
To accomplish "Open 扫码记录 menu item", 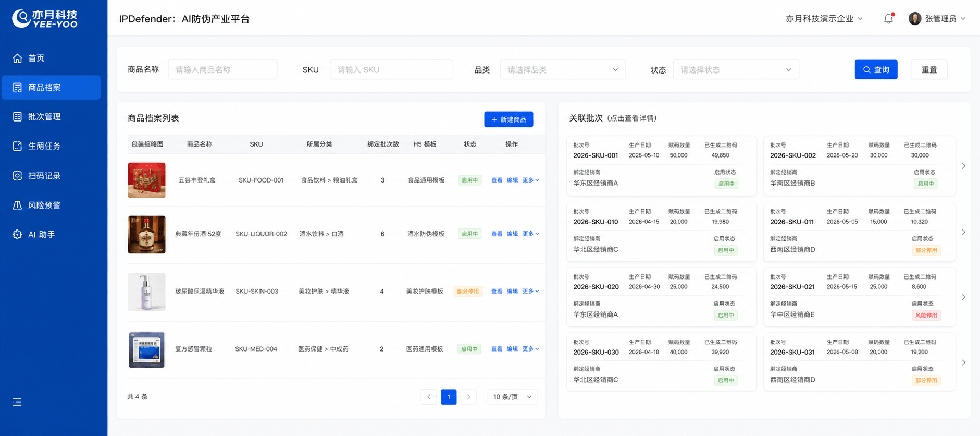I will pyautogui.click(x=51, y=176).
